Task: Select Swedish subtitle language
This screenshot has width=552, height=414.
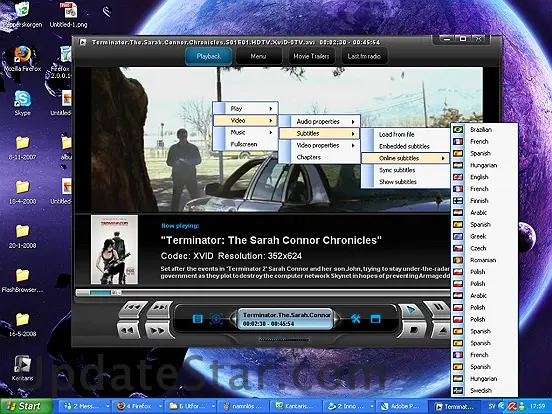Action: coord(484,390)
